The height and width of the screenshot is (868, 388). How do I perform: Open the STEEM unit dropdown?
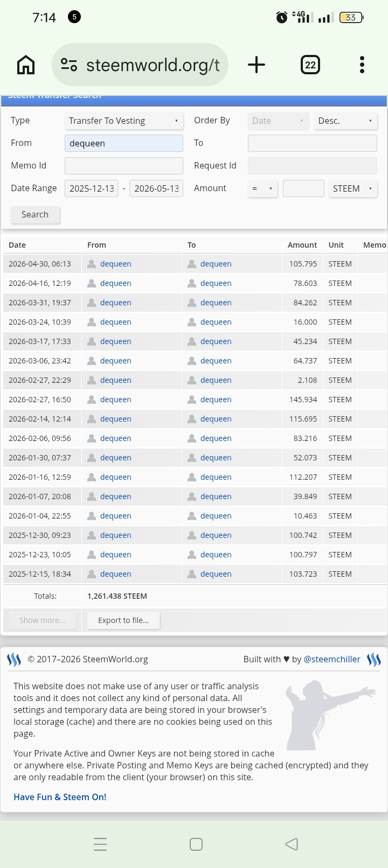click(x=353, y=188)
